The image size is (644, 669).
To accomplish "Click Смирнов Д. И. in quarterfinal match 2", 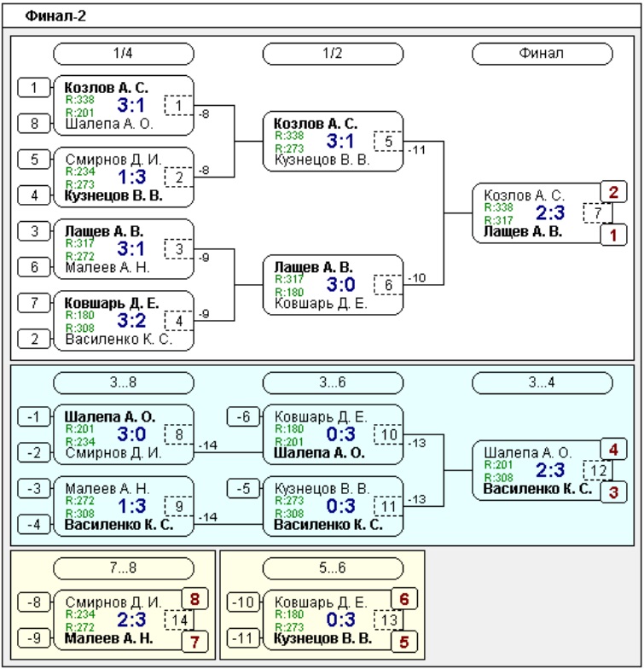I will [x=113, y=160].
